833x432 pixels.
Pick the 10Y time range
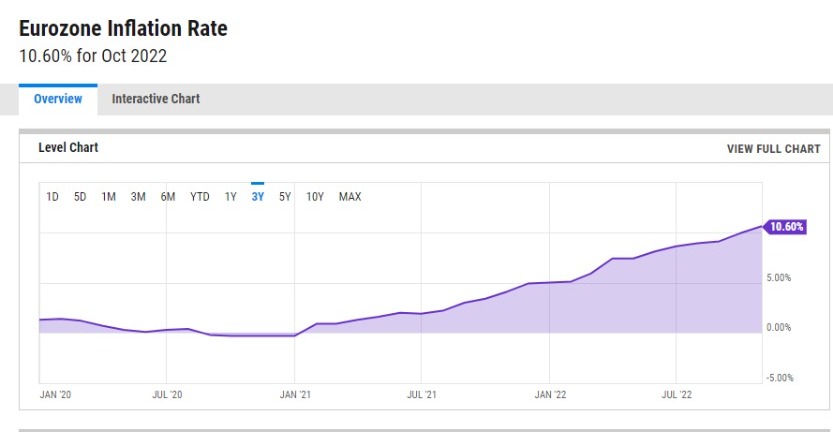coord(314,197)
